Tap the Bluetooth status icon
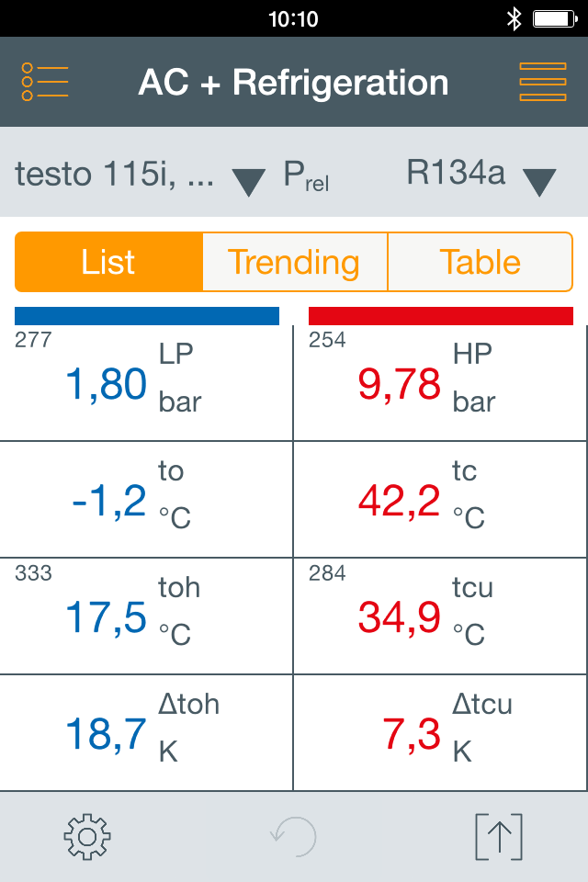 pos(514,18)
